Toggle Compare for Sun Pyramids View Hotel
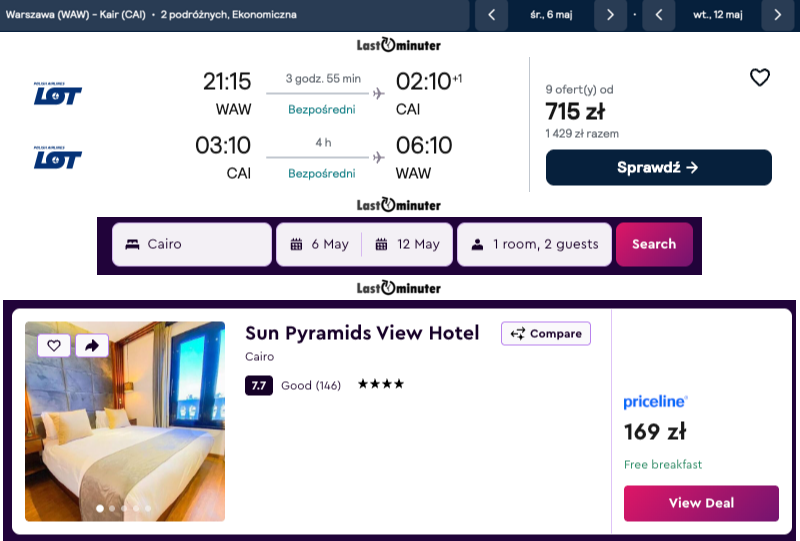 [546, 334]
